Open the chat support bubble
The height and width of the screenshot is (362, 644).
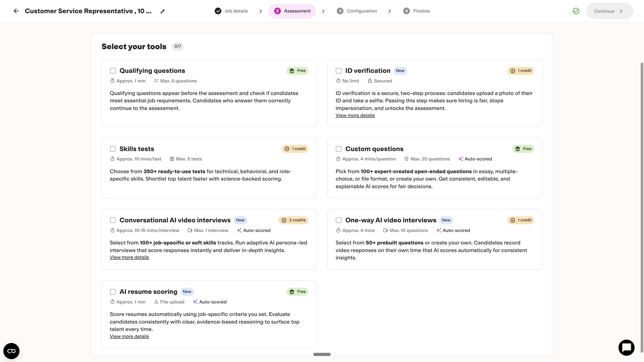627,347
